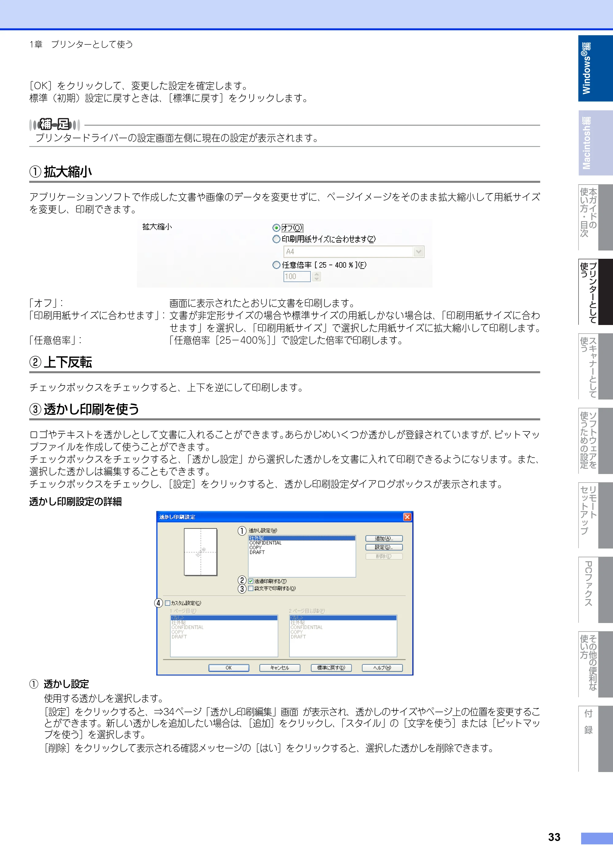Screen dimensions: 613x868
Task: Open the Macintosh編 side tab
Action: tap(595, 143)
